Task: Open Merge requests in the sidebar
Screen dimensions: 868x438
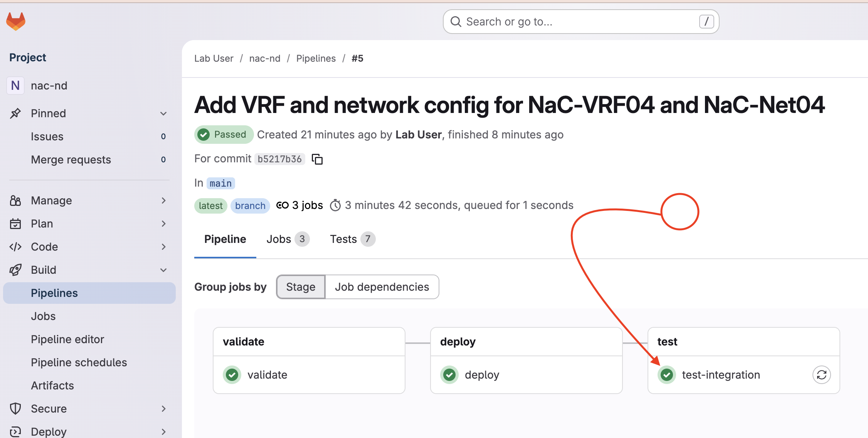Action: (89, 160)
